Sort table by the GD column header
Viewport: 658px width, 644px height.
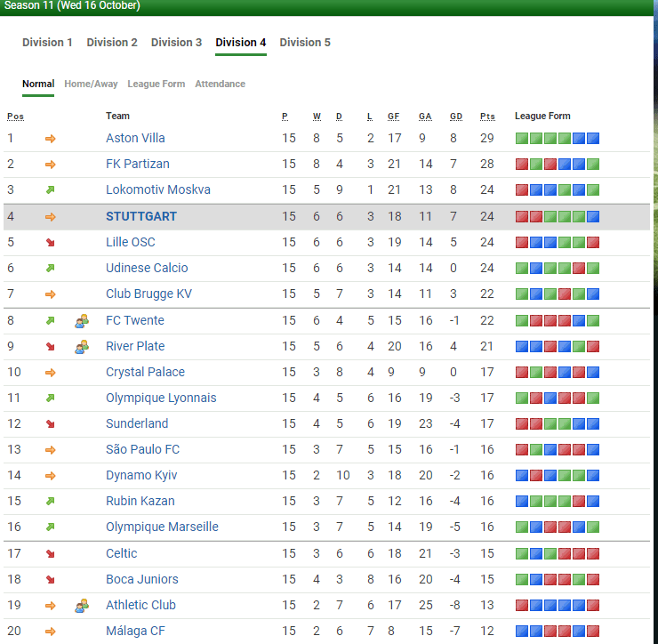[x=456, y=117]
